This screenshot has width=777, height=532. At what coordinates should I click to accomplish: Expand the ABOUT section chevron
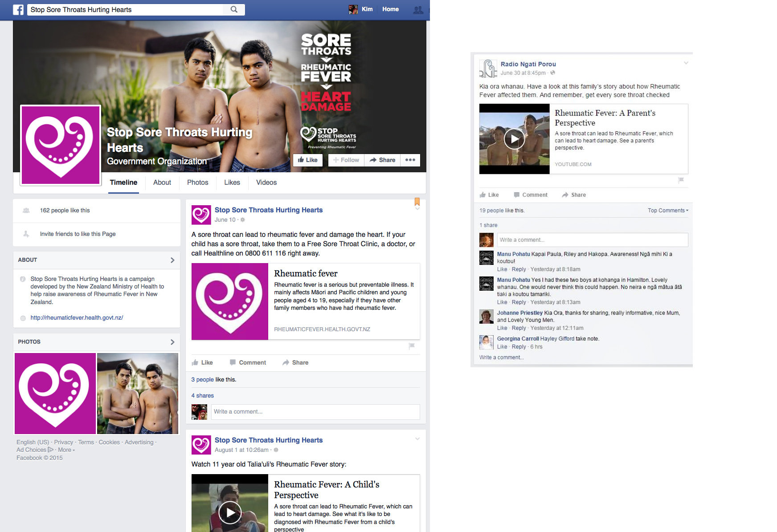(x=172, y=260)
